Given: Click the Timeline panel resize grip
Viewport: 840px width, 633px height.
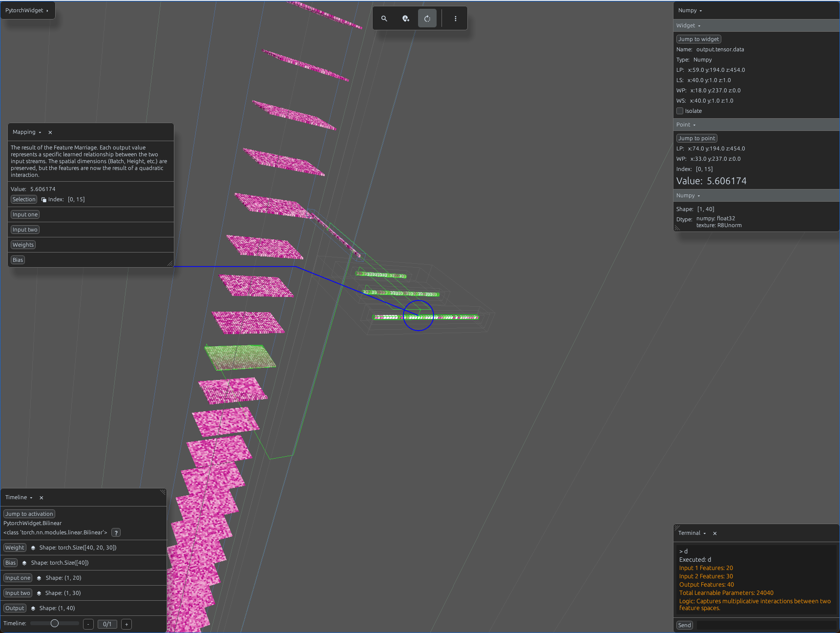Looking at the screenshot, I should click(x=163, y=492).
